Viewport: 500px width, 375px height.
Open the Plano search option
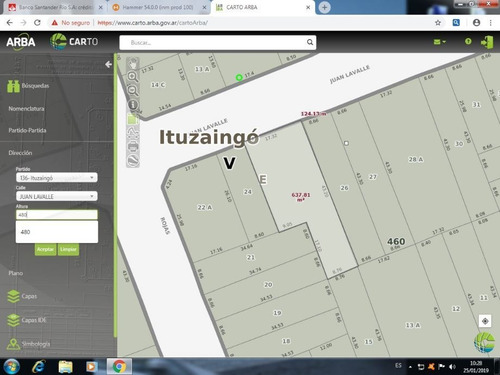tap(16, 273)
